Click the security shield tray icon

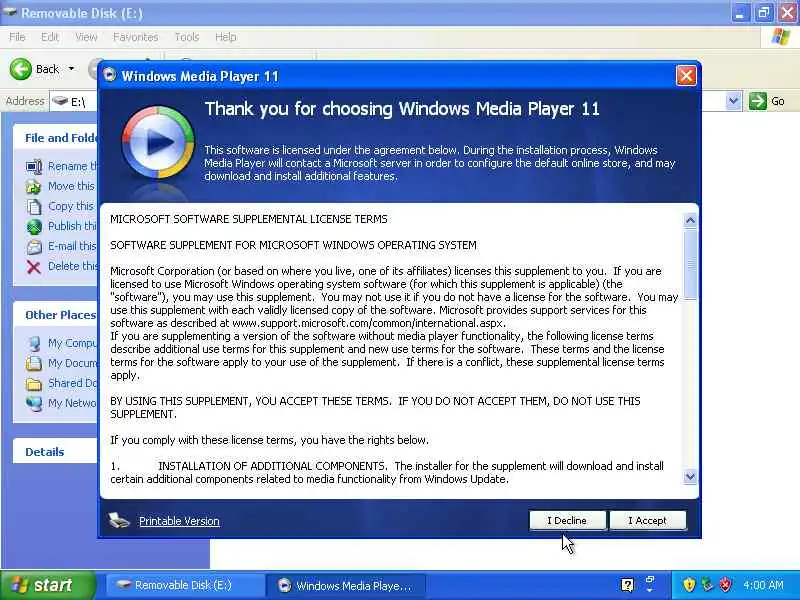(x=689, y=584)
